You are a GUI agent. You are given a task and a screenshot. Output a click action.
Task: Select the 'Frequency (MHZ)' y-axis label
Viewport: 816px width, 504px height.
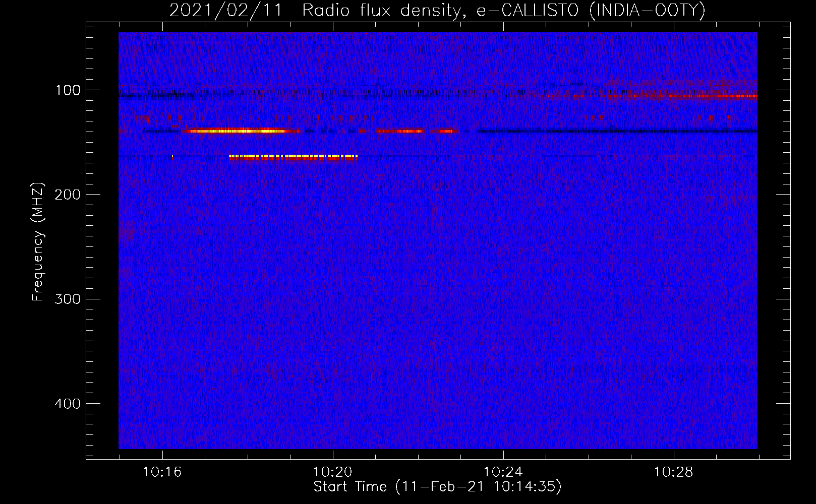coord(38,242)
